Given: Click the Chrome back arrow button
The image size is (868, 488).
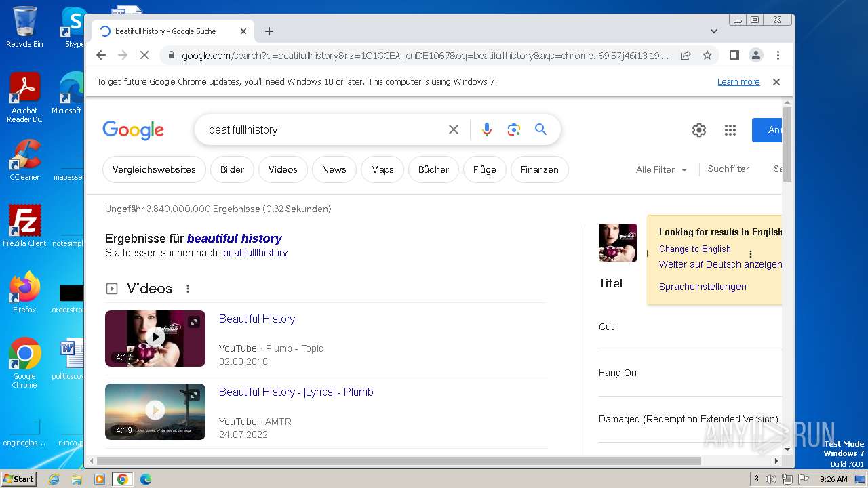Looking at the screenshot, I should [101, 55].
